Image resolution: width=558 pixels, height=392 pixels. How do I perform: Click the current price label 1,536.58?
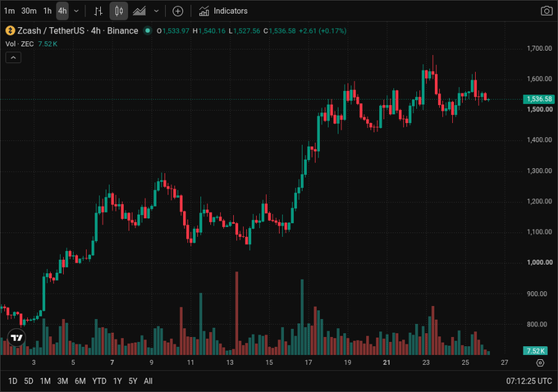coord(539,99)
